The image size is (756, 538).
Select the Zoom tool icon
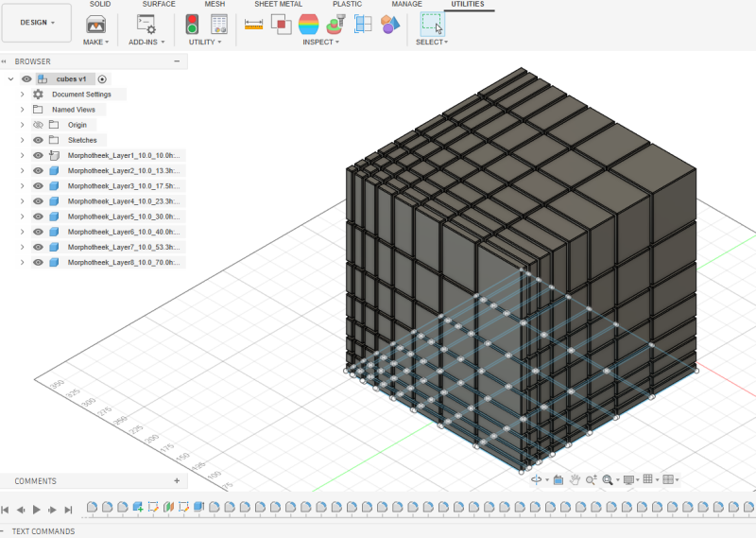pos(592,479)
